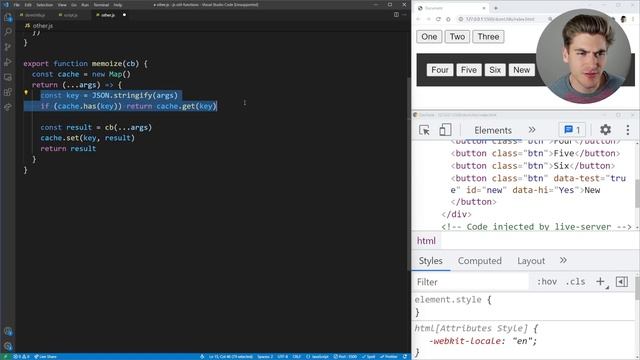Select the Six button element in the DOM tree

coord(533,166)
